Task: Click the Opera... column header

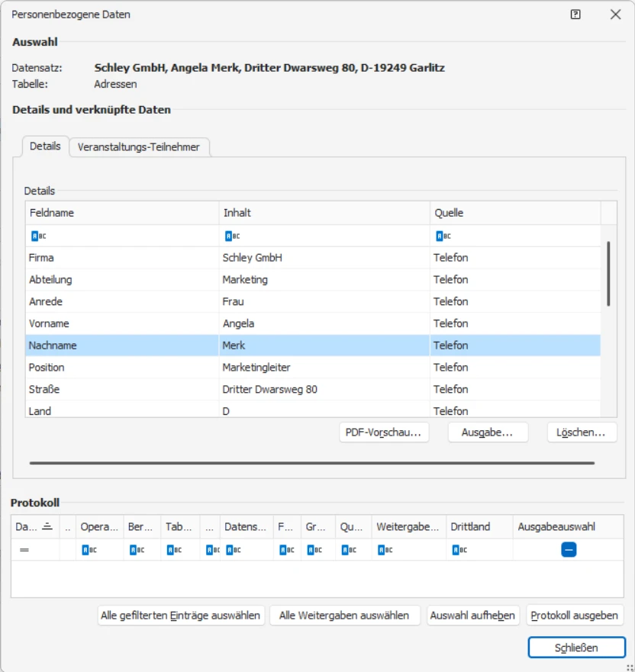Action: (99, 527)
